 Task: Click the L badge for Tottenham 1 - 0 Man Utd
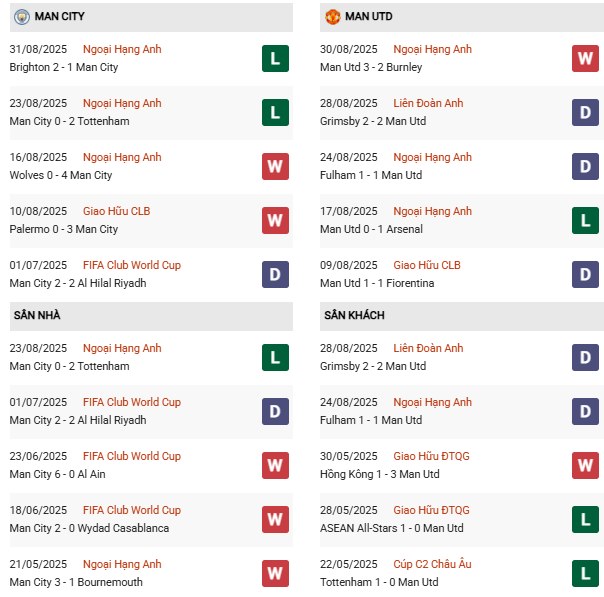pyautogui.click(x=585, y=573)
